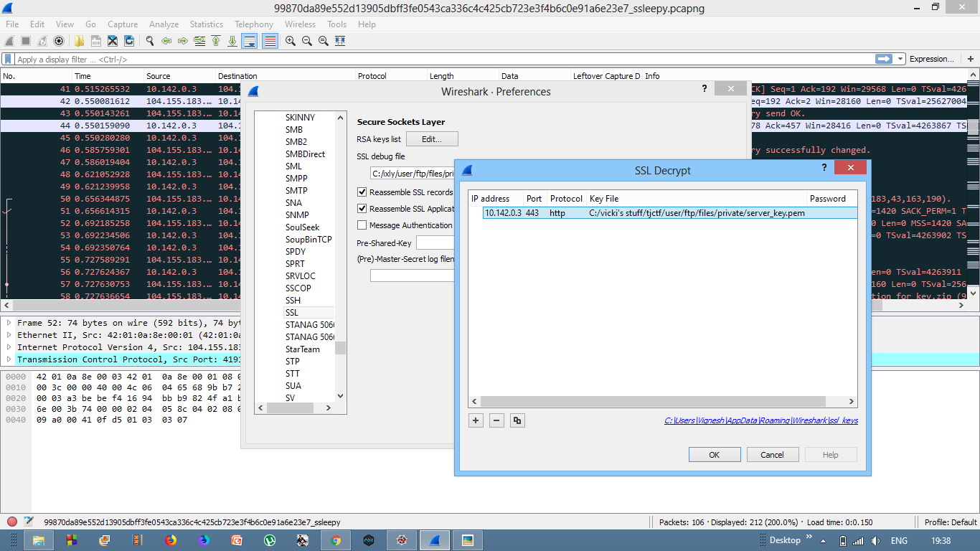The width and height of the screenshot is (980, 551).
Task: Open display filter bookmark icon
Action: 8,59
